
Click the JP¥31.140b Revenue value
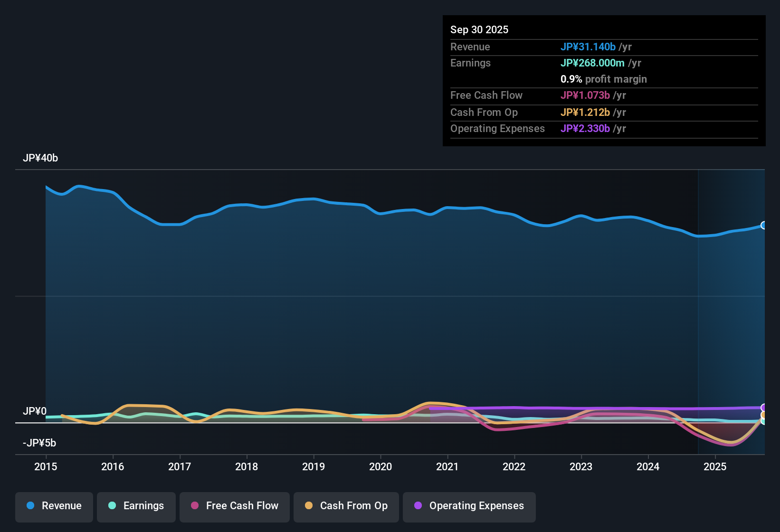point(589,47)
